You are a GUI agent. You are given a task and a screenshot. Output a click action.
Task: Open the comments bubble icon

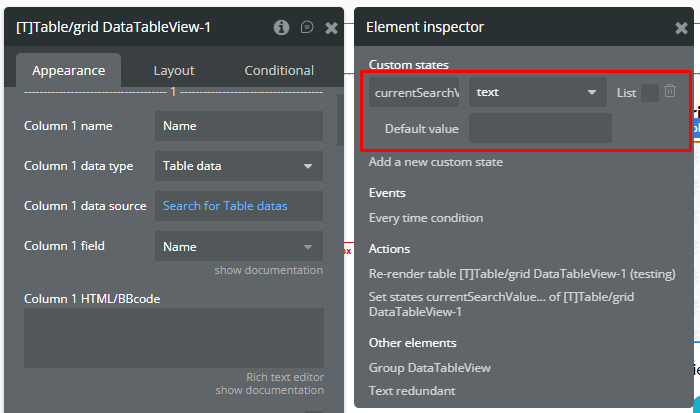click(307, 28)
